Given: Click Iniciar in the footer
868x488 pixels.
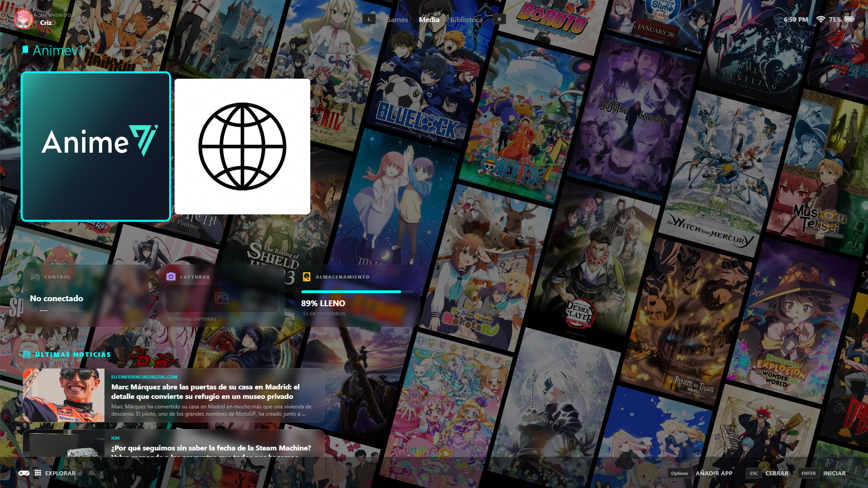Looking at the screenshot, I should 834,473.
